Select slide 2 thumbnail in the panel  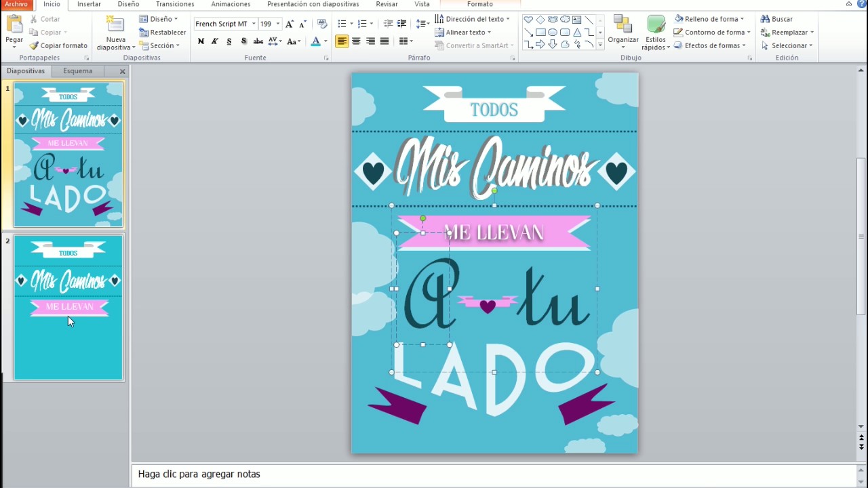coord(68,306)
